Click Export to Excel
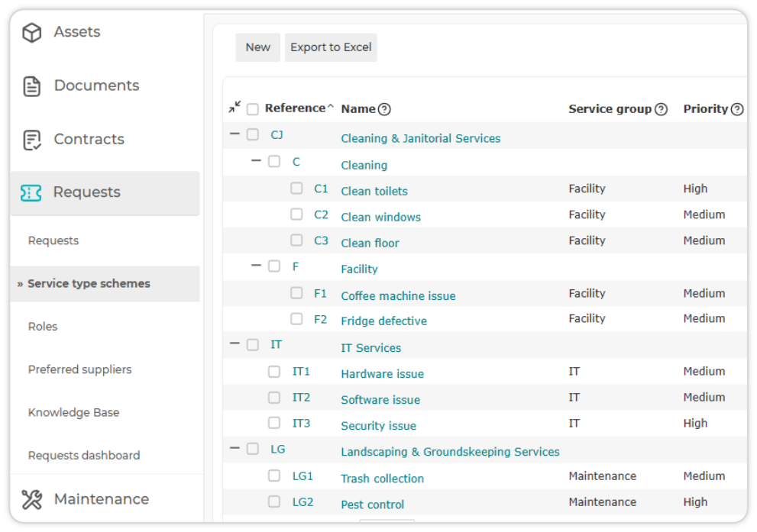Viewport: 757px width, 532px height. pos(331,47)
